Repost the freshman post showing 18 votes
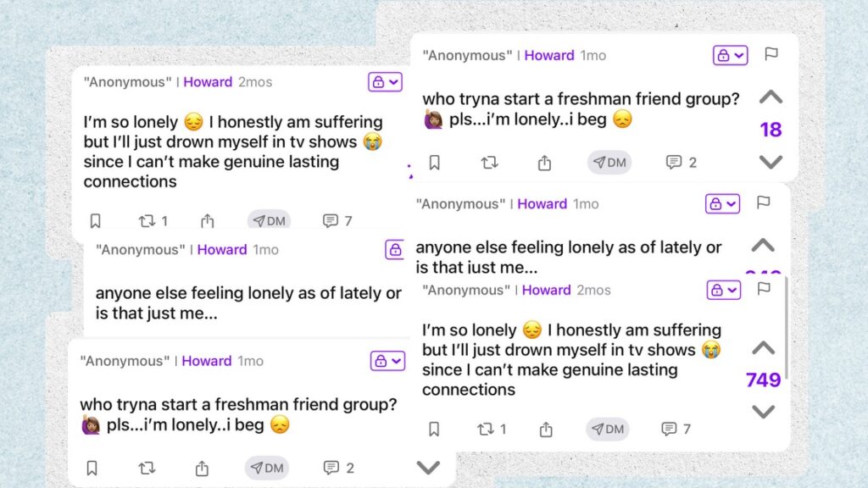Image resolution: width=868 pixels, height=488 pixels. (x=489, y=163)
